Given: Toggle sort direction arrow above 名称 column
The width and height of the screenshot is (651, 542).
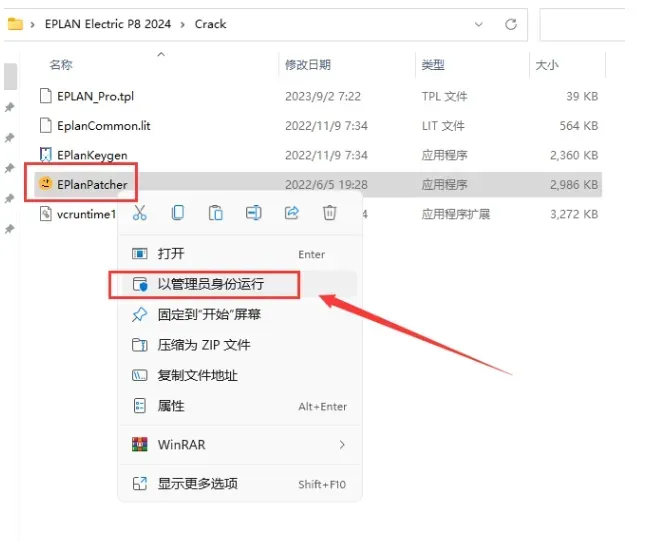Looking at the screenshot, I should click(161, 54).
